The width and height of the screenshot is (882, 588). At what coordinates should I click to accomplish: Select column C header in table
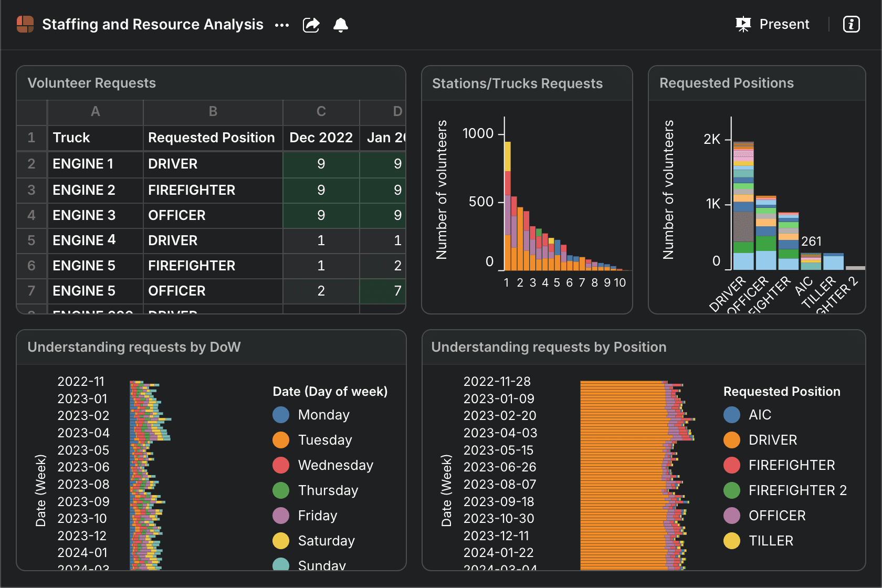(x=321, y=111)
